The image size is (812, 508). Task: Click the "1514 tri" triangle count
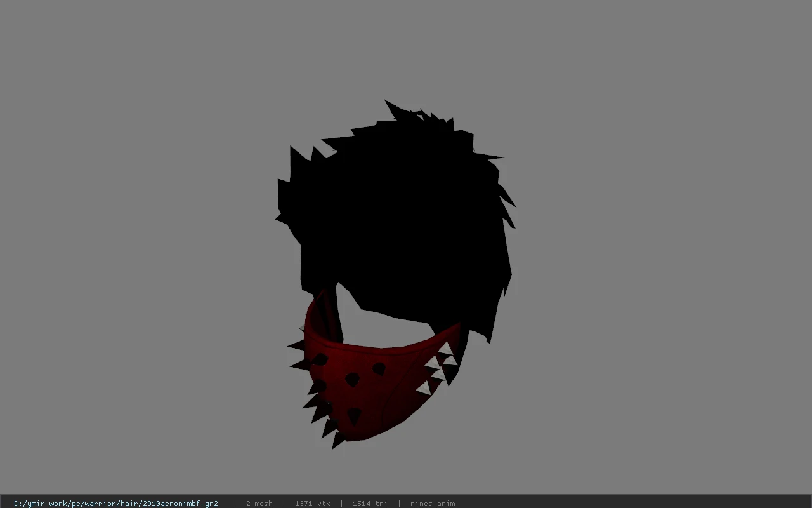coord(370,504)
